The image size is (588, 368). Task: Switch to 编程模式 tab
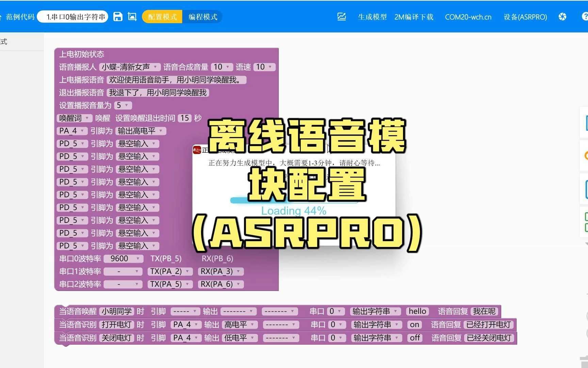tap(203, 17)
